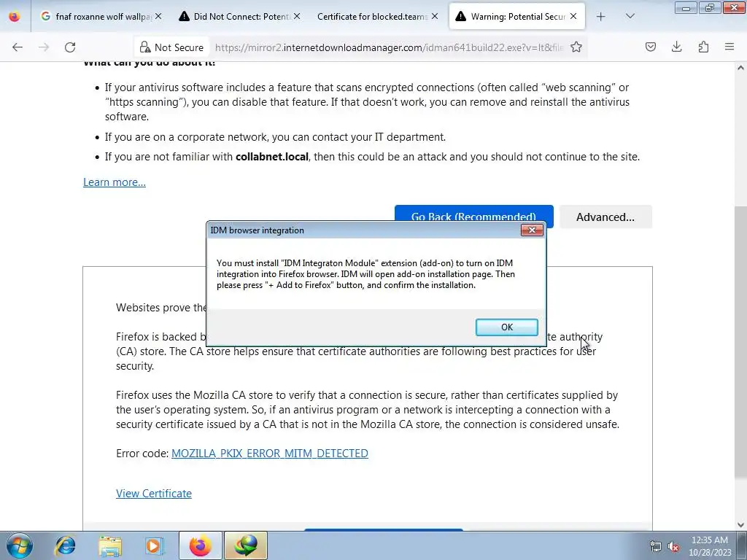Open the clock showing 12:35 AM
Image resolution: width=747 pixels, height=560 pixels.
pyautogui.click(x=710, y=546)
